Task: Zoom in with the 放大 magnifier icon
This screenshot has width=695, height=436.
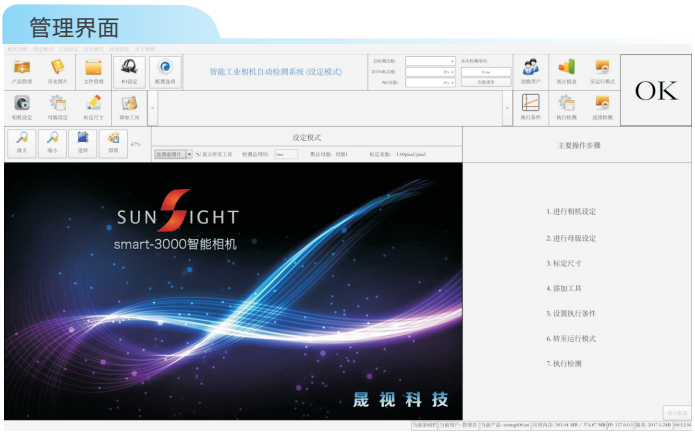Action: pyautogui.click(x=21, y=142)
